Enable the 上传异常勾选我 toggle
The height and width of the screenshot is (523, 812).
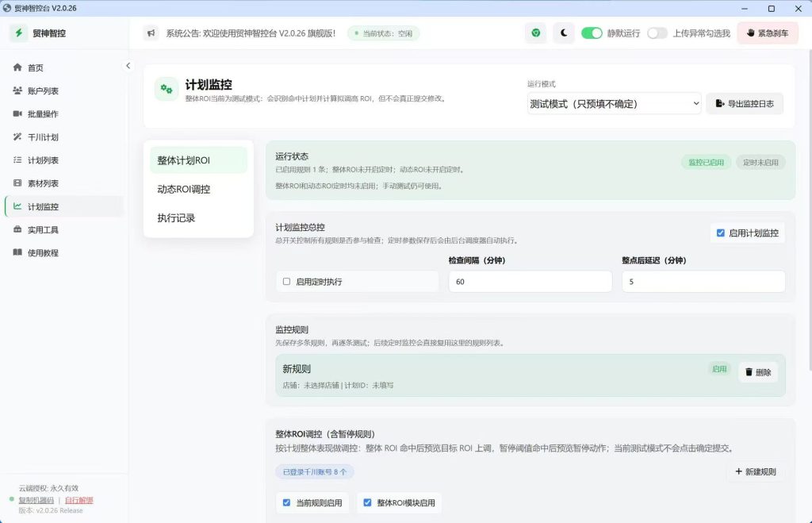(657, 33)
